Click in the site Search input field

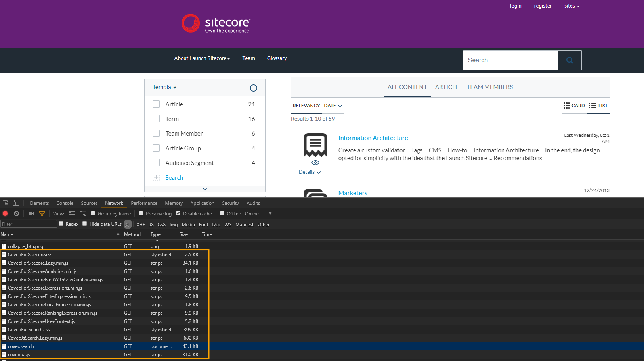click(x=510, y=60)
